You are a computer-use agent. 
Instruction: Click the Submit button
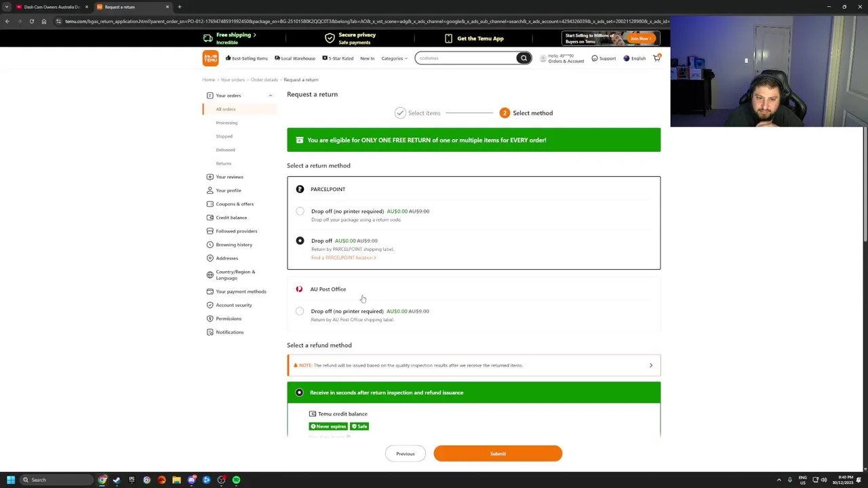498,453
